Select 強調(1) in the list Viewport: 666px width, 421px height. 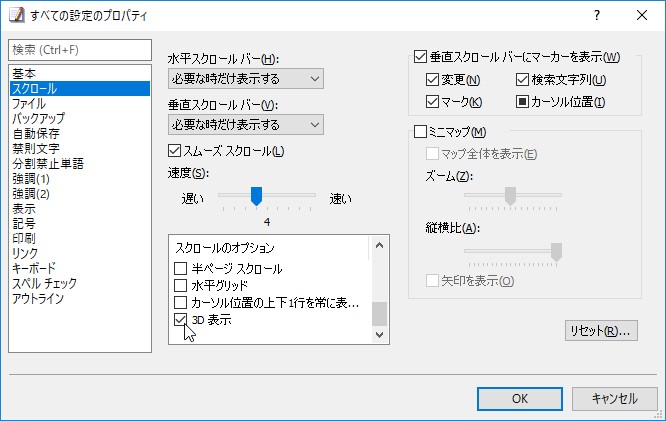(x=80, y=178)
